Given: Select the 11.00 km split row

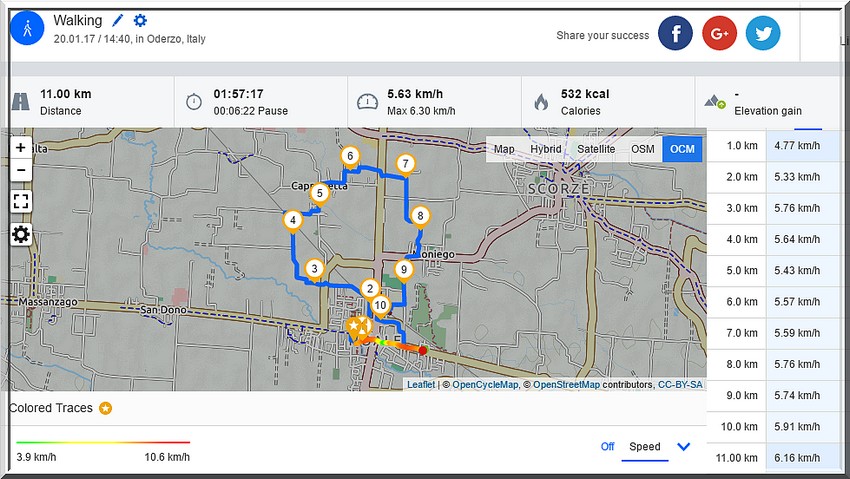Looking at the screenshot, I should point(774,458).
